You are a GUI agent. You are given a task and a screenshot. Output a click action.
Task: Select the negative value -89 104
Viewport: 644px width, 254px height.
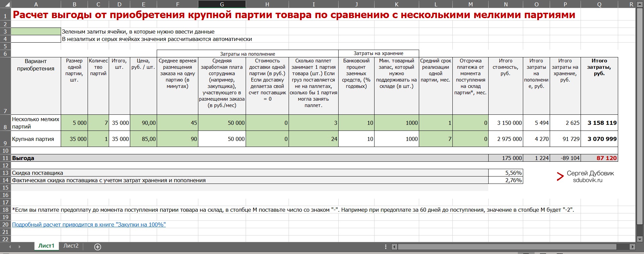tap(565, 158)
